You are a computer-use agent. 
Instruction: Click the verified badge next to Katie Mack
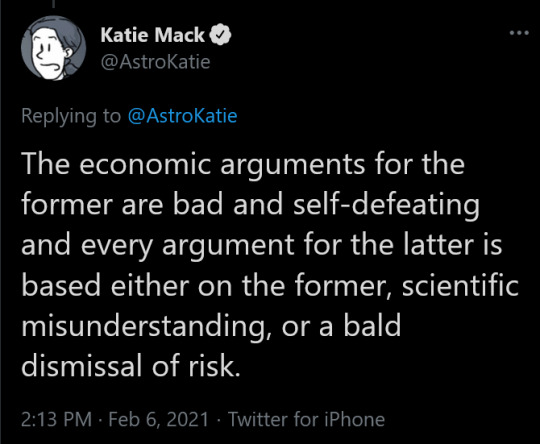click(220, 35)
